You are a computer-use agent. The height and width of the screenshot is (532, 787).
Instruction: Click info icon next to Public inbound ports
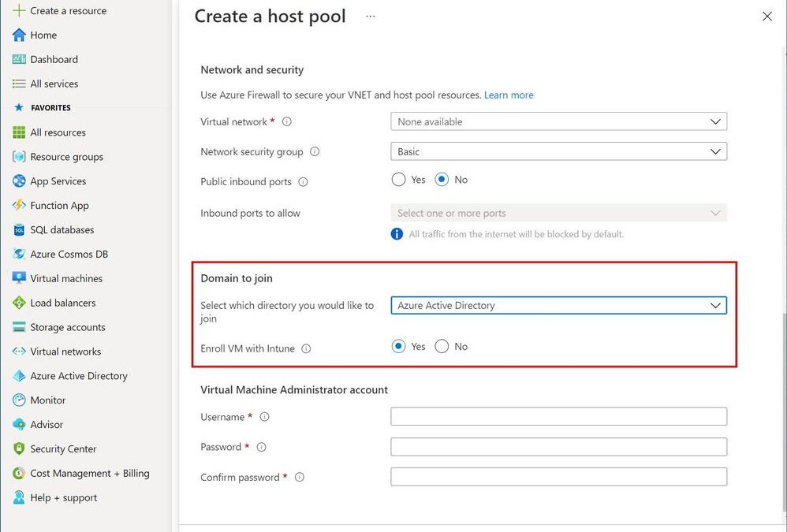point(303,182)
